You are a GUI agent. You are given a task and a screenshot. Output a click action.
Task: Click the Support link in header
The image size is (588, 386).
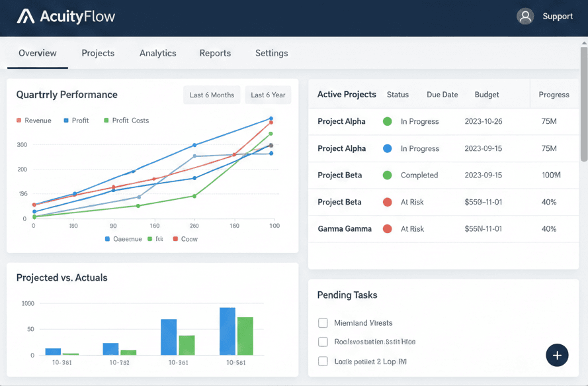pyautogui.click(x=558, y=17)
